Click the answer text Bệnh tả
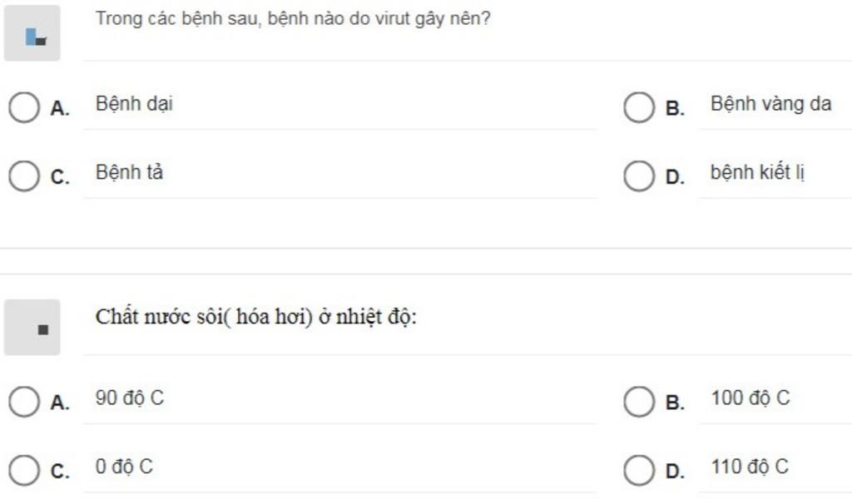Image resolution: width=852 pixels, height=504 pixels. point(129,173)
